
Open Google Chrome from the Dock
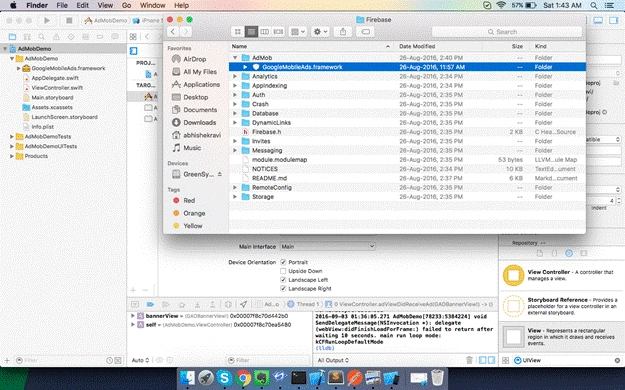pos(243,377)
